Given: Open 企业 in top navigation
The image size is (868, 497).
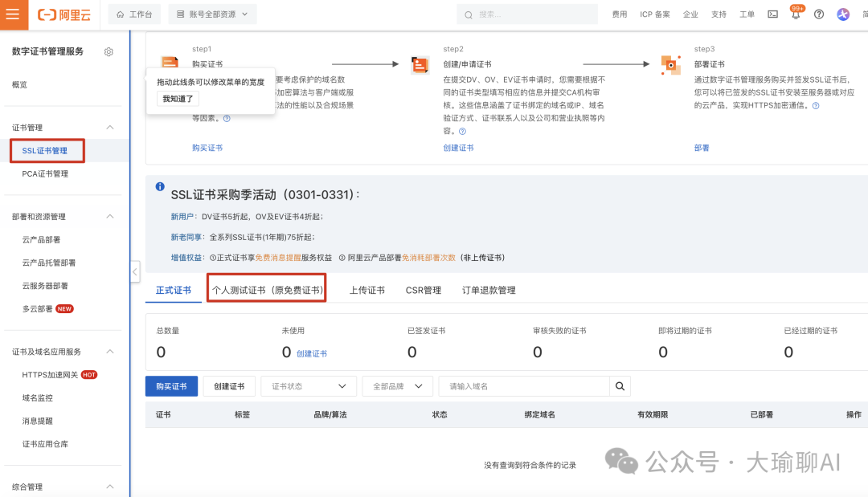Looking at the screenshot, I should click(690, 14).
